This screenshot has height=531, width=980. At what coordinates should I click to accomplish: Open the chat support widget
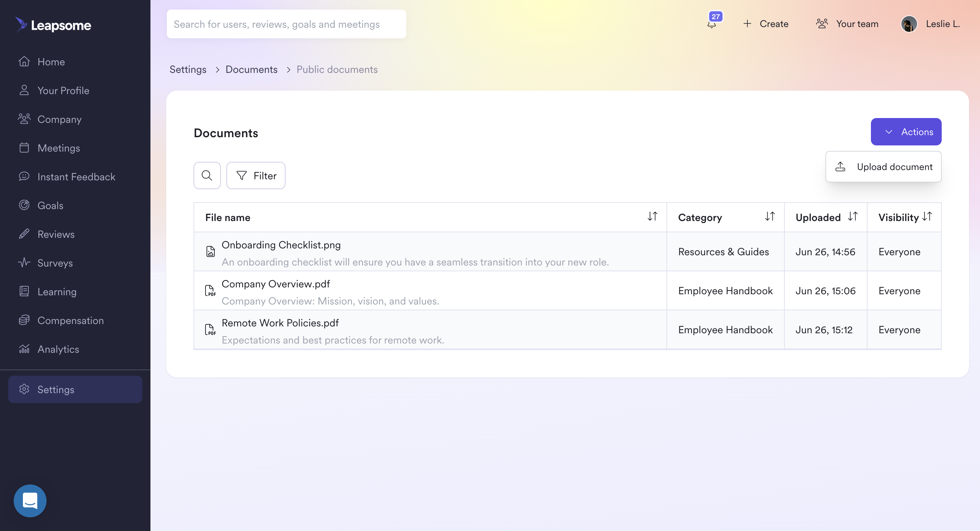click(30, 501)
